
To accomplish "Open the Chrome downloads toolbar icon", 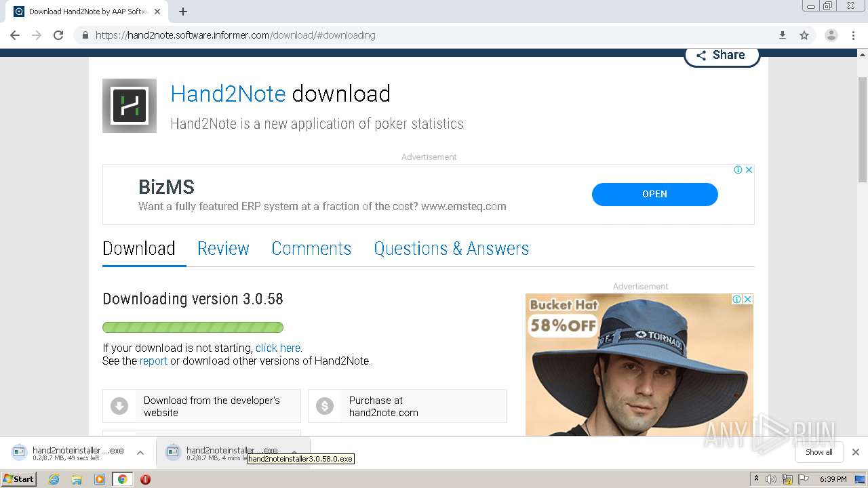I will [x=782, y=35].
